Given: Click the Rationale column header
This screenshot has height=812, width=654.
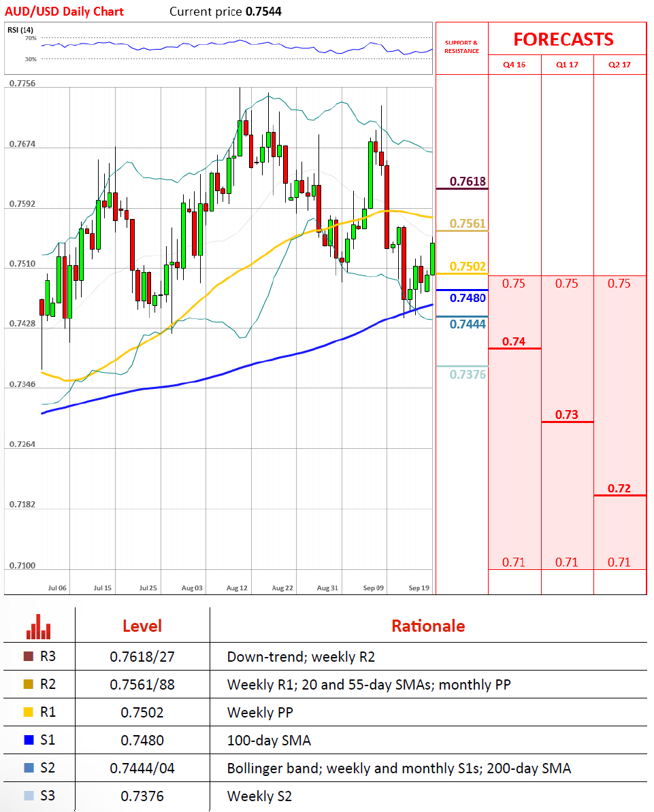Looking at the screenshot, I should (428, 626).
